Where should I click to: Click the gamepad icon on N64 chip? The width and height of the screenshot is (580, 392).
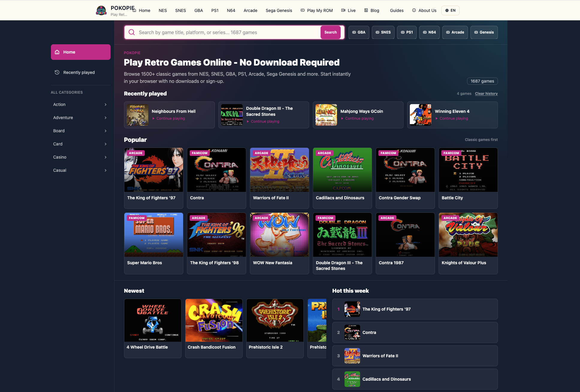[x=425, y=32]
